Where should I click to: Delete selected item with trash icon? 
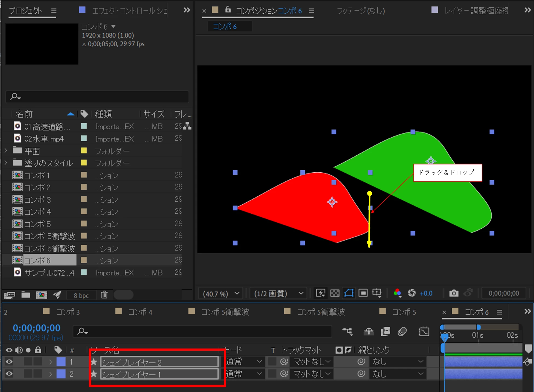[104, 295]
